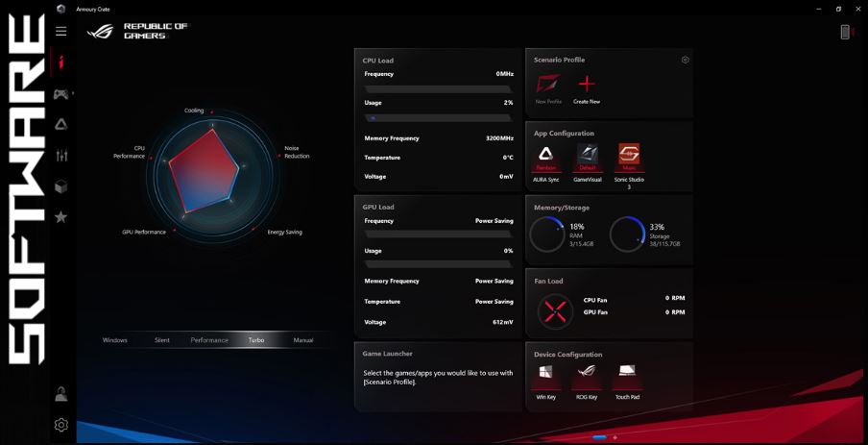This screenshot has width=868, height=445.
Task: Click the Fan Load fan icon
Action: point(555,312)
